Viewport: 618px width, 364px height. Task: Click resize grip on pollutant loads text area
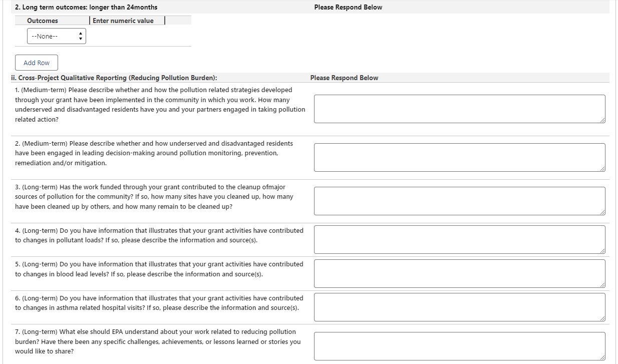click(602, 251)
